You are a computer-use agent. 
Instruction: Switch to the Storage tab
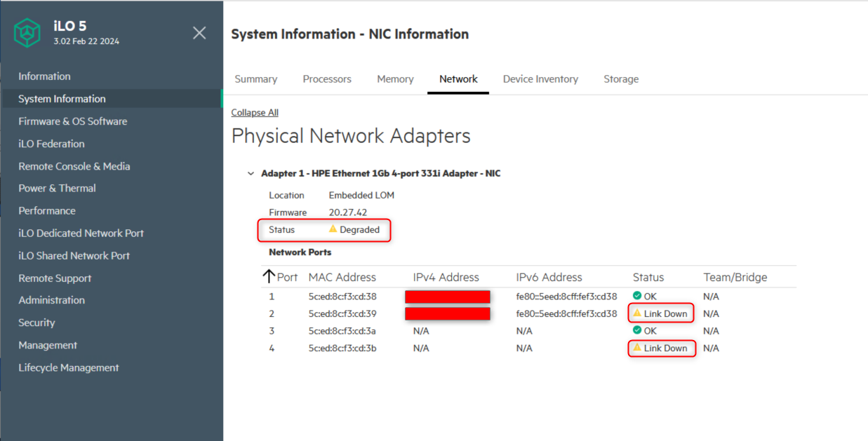point(621,79)
